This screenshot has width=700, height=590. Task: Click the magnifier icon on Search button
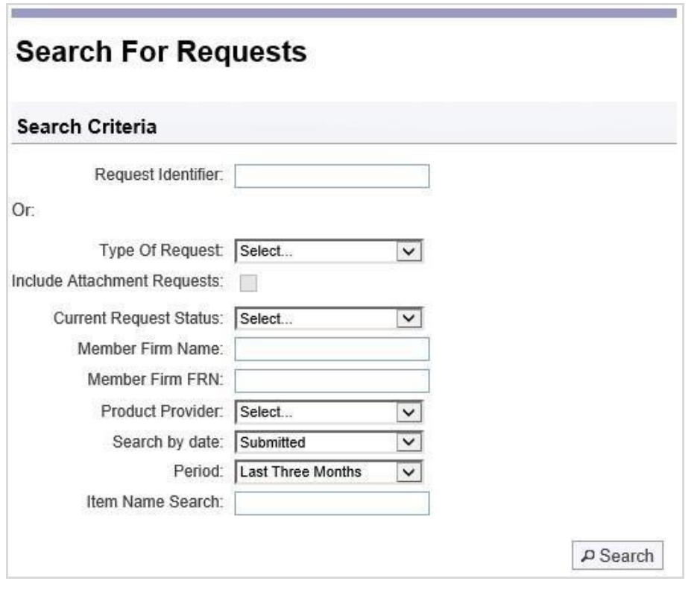point(587,555)
